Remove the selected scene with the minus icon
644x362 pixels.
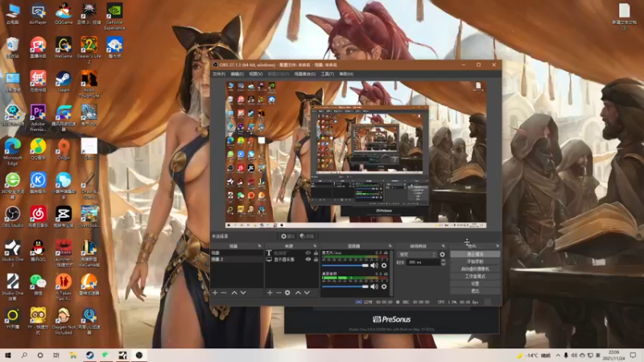pyautogui.click(x=224, y=293)
